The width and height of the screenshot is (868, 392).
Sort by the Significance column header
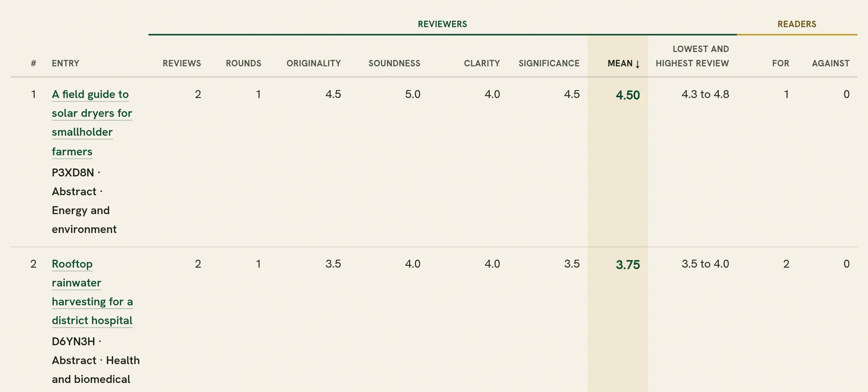[549, 63]
